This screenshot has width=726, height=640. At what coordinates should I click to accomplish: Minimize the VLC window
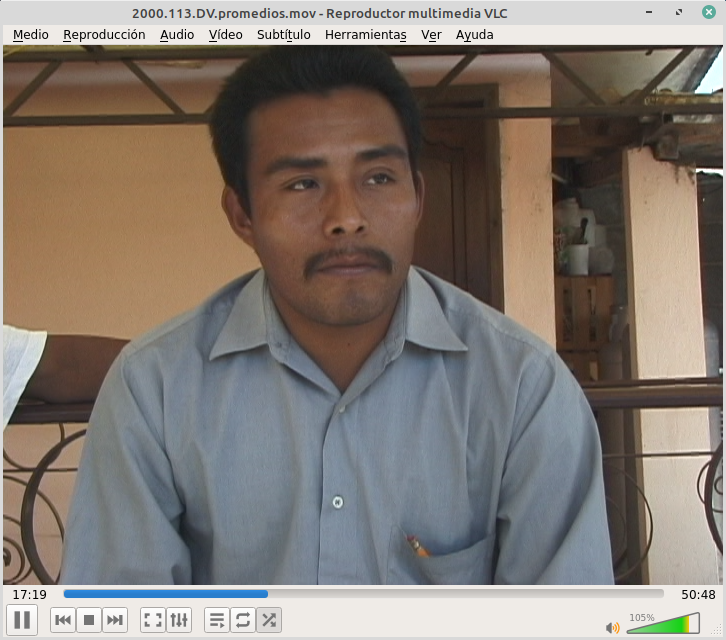pyautogui.click(x=649, y=12)
